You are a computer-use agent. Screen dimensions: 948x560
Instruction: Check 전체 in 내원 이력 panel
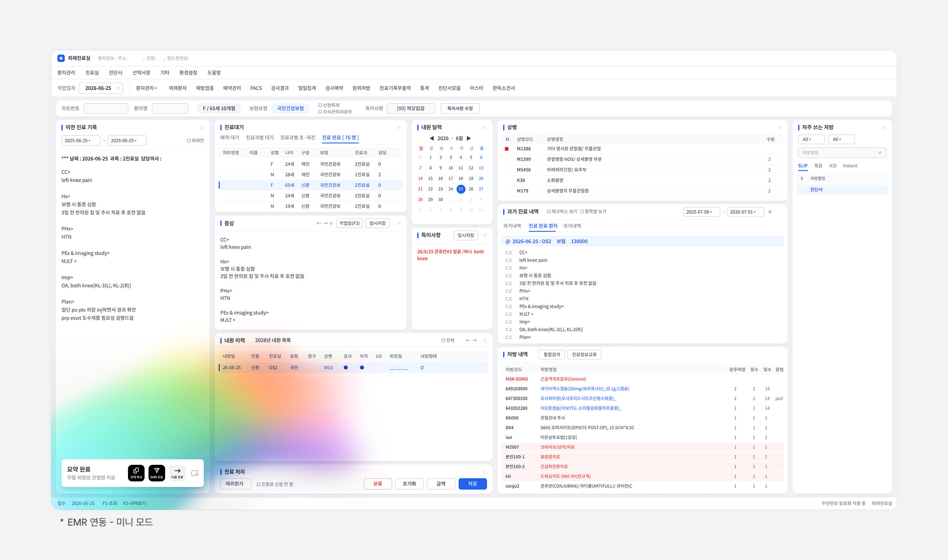pos(443,340)
